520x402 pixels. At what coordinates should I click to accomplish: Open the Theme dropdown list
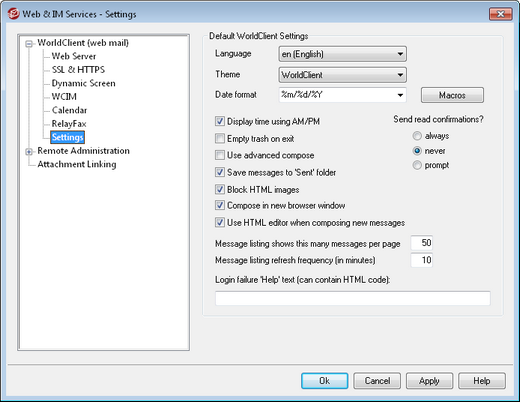[x=342, y=75]
